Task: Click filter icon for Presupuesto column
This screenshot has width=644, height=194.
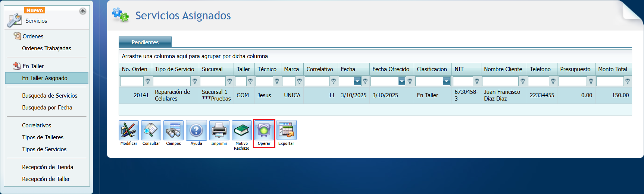Action: [591, 81]
